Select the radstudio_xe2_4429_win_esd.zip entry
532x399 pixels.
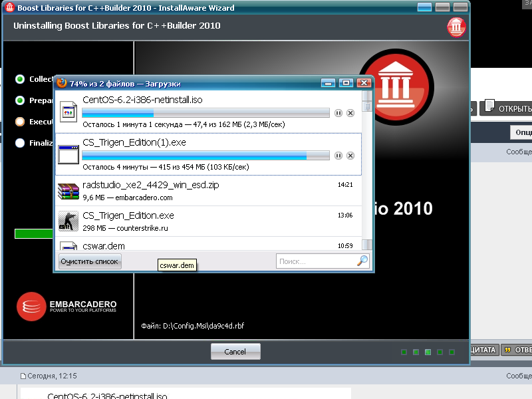point(208,191)
